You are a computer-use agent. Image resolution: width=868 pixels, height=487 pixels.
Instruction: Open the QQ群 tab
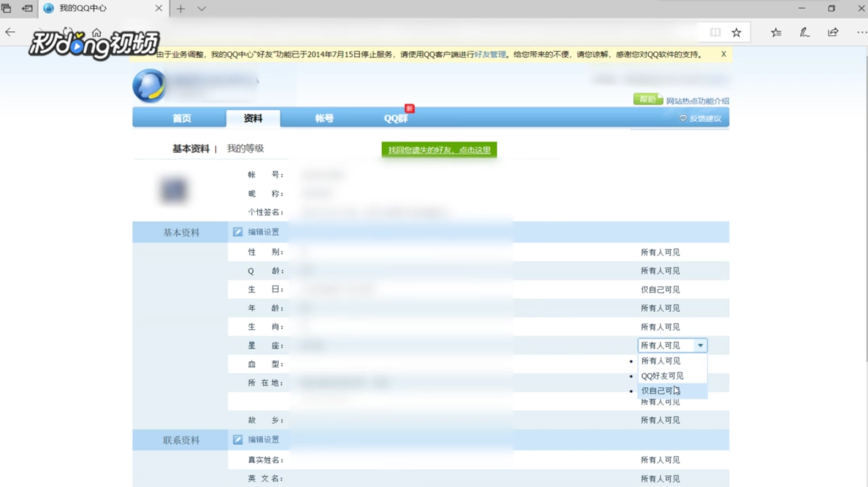(x=395, y=118)
